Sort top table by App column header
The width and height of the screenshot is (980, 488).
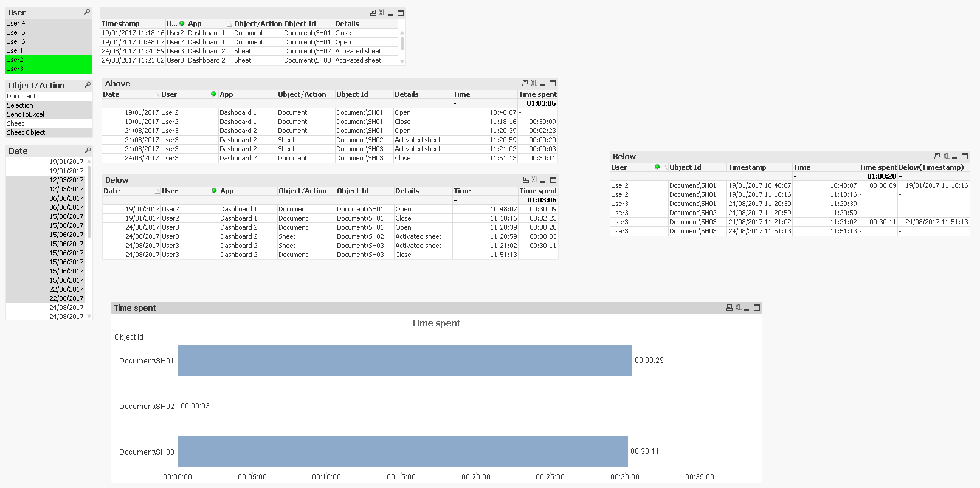click(209, 24)
